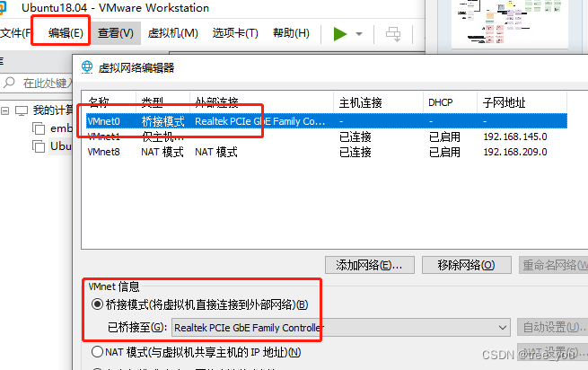Click the 主机连接 column header
The width and height of the screenshot is (588, 370).
378,102
